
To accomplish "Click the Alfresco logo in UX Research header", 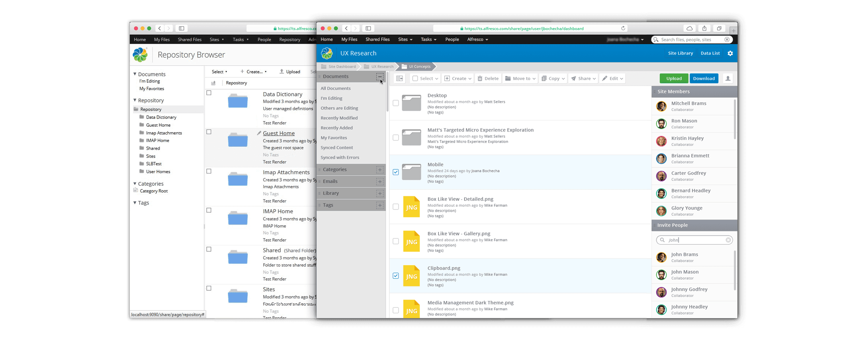I will tap(327, 53).
